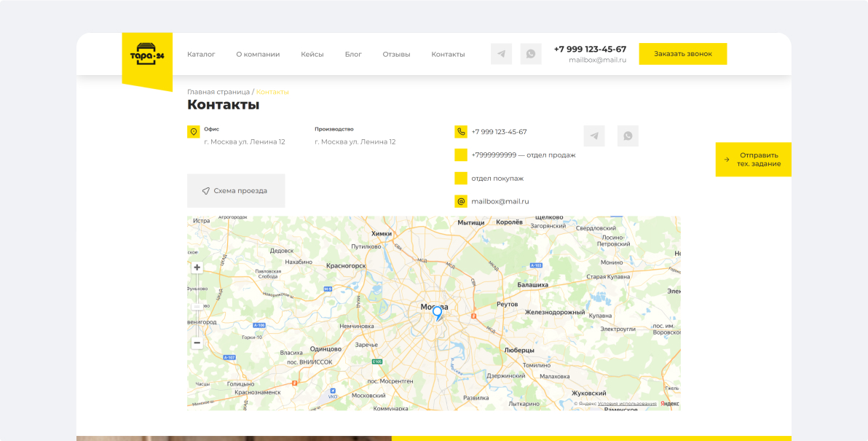
Task: Click the yellow @ icon next to mailbox@mail.ru
Action: tap(460, 201)
